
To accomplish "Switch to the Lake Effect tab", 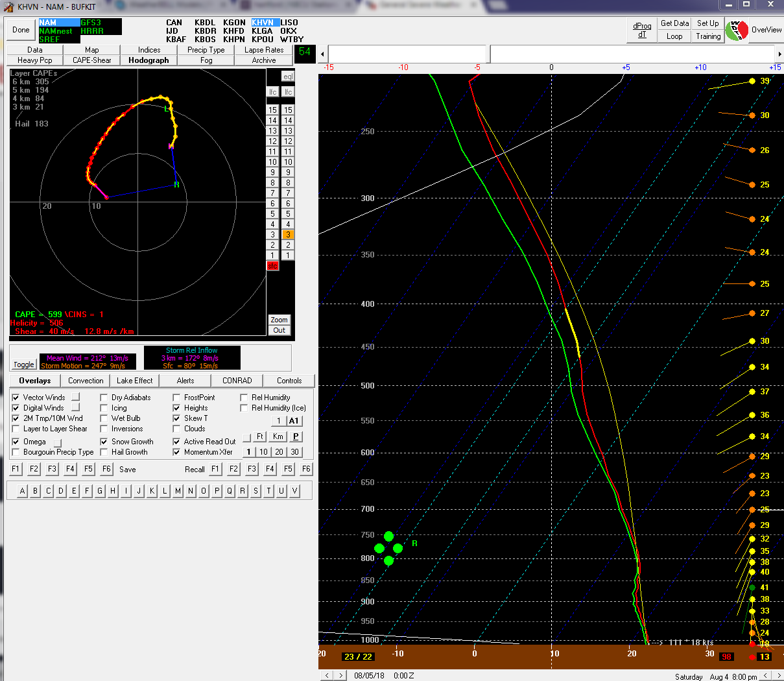I will click(135, 381).
